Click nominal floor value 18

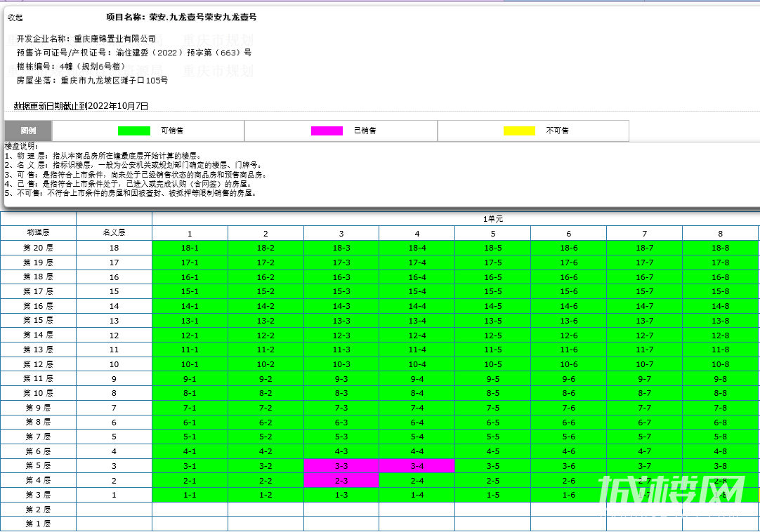click(114, 248)
